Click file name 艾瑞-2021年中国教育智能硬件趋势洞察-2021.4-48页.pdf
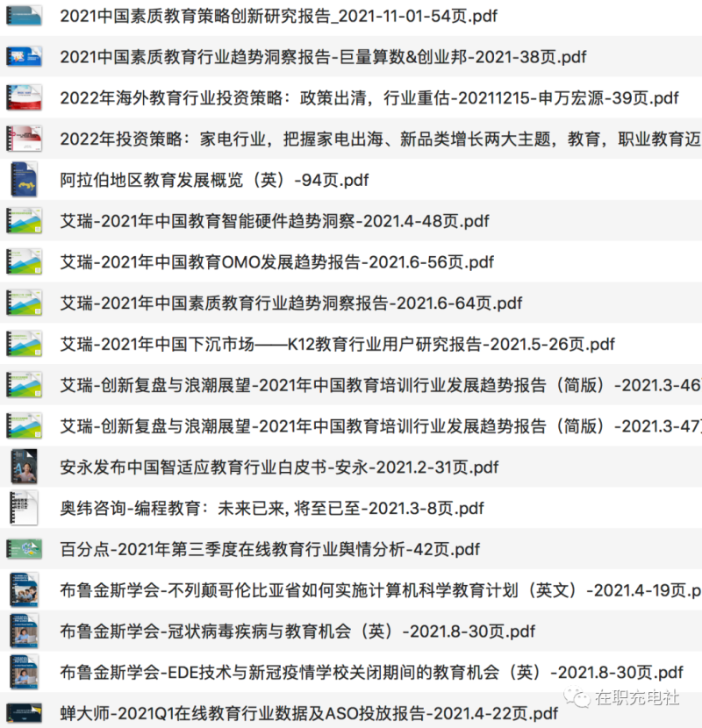 click(x=275, y=221)
